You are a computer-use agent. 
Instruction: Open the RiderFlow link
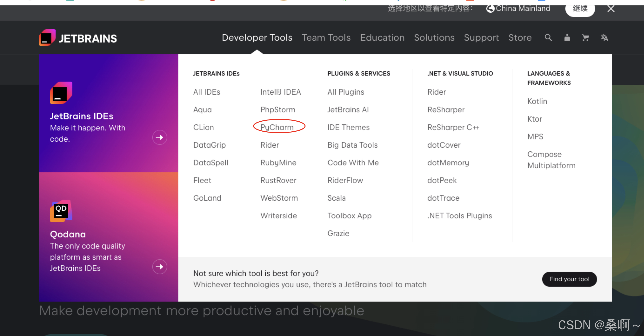(345, 180)
